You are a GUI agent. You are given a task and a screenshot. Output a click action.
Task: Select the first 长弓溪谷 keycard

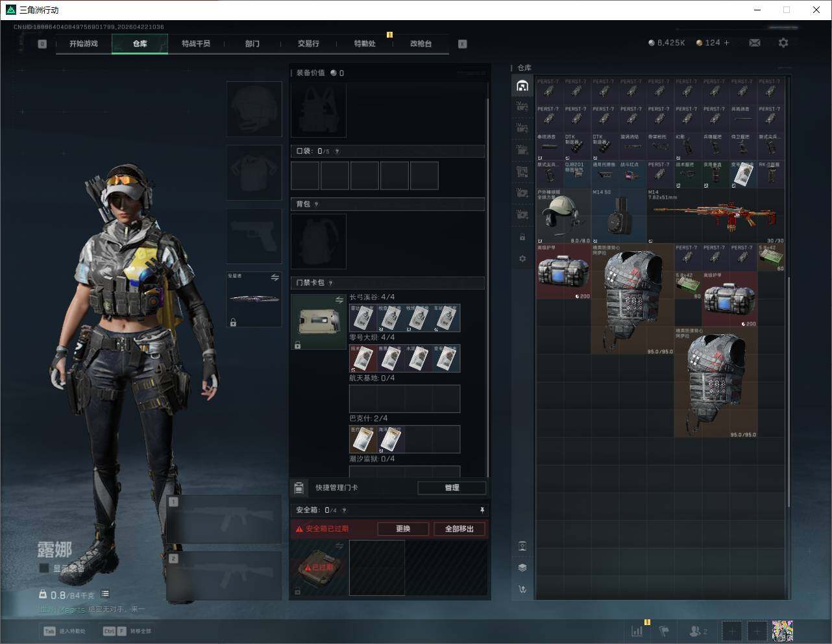pos(363,317)
